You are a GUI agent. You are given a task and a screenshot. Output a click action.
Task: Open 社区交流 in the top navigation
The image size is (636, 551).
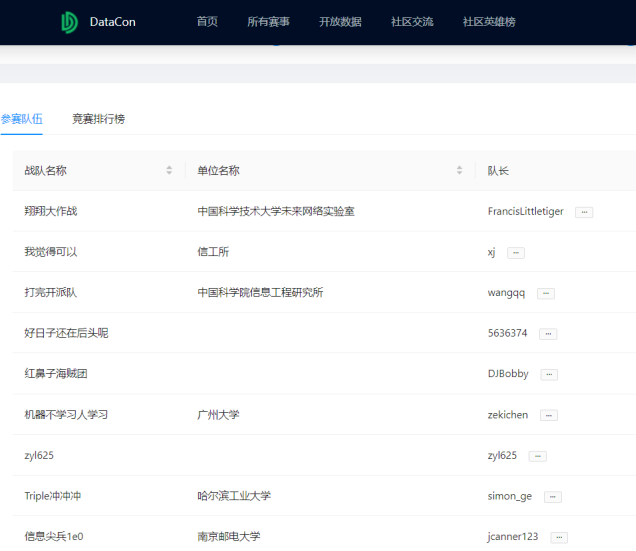point(412,22)
